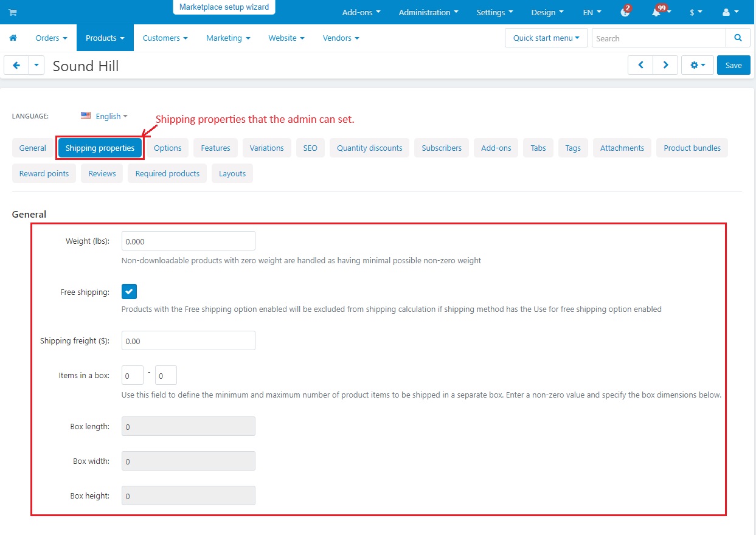The image size is (756, 535).
Task: Switch to the Options tab
Action: (168, 148)
